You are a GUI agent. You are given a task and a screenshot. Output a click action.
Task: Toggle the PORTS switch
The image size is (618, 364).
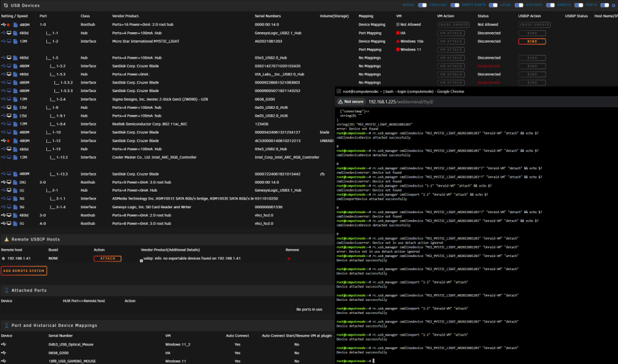604,5
